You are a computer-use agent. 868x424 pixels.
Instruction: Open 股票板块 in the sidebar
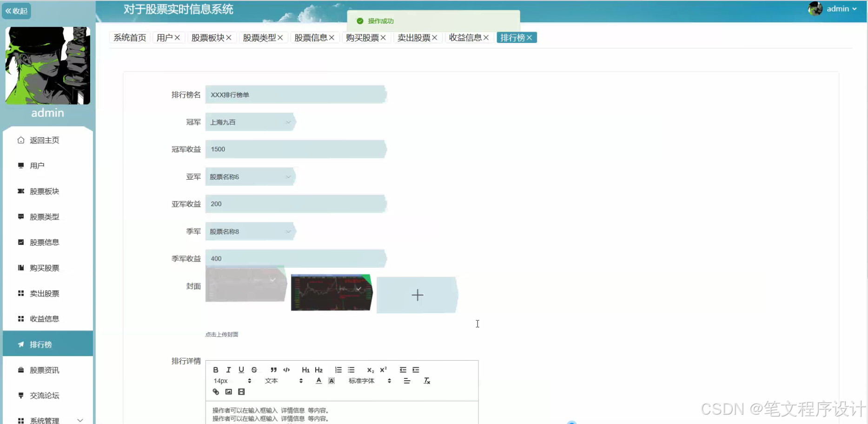pyautogui.click(x=48, y=191)
